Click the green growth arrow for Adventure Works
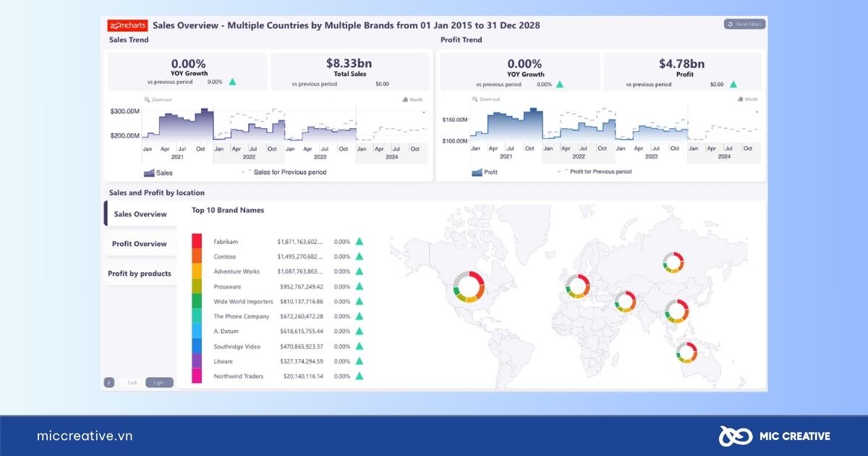The height and width of the screenshot is (456, 868). tap(359, 271)
